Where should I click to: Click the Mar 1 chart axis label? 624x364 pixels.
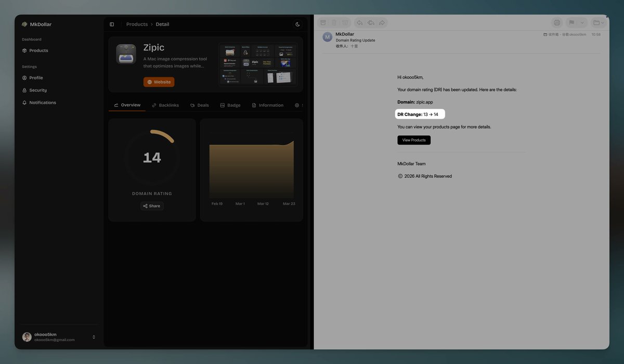click(x=240, y=204)
